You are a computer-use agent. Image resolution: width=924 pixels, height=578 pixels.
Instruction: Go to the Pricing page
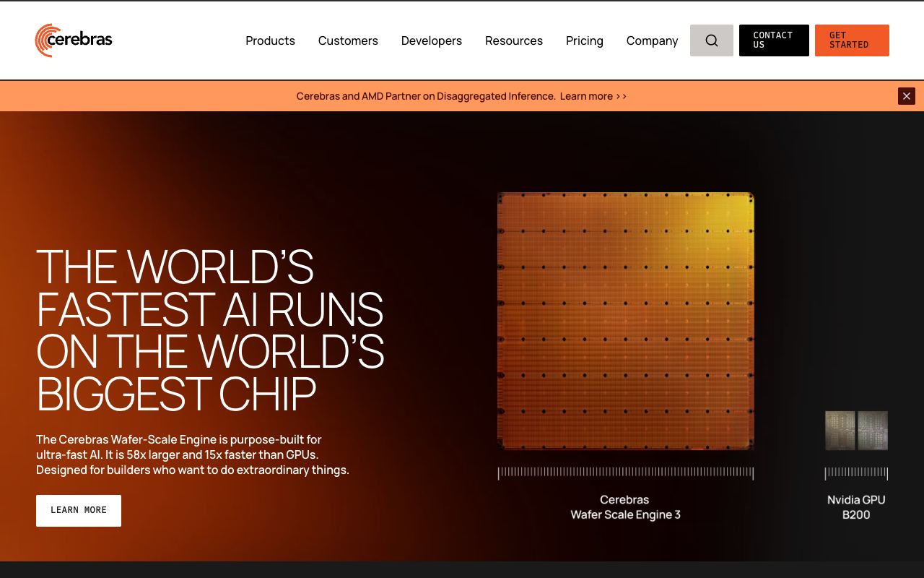pyautogui.click(x=585, y=40)
